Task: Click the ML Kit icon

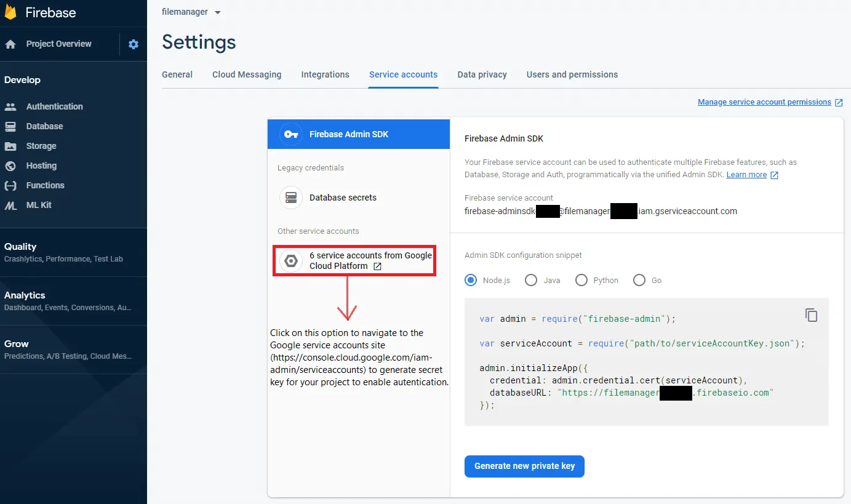Action: pyautogui.click(x=10, y=206)
